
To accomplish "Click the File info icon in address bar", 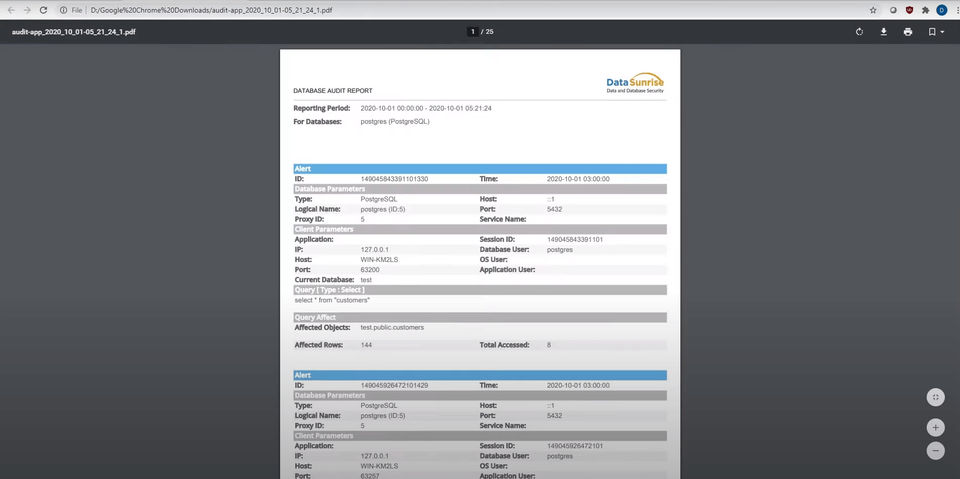I will point(63,10).
